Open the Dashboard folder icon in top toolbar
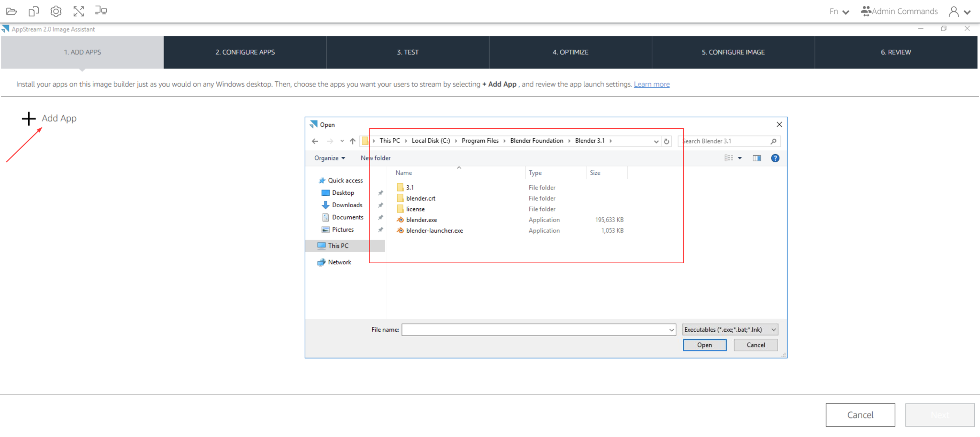Screen dimensions: 980x437 [x=11, y=11]
